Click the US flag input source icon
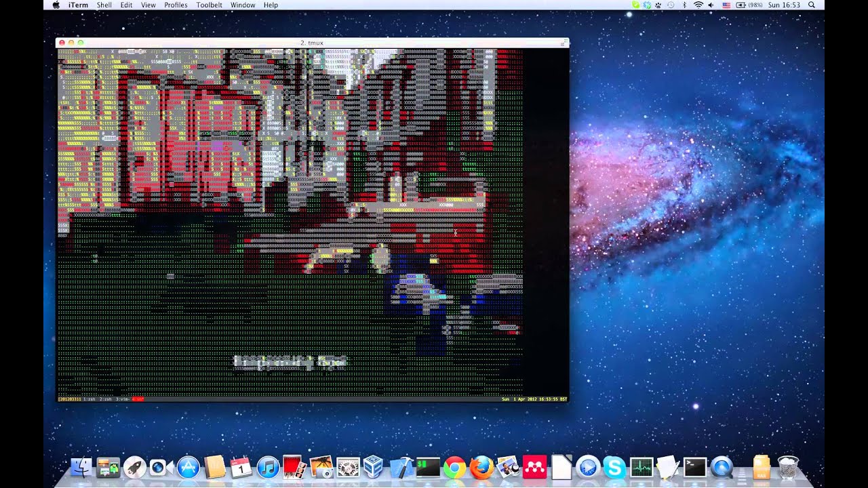This screenshot has width=868, height=488. (x=726, y=5)
